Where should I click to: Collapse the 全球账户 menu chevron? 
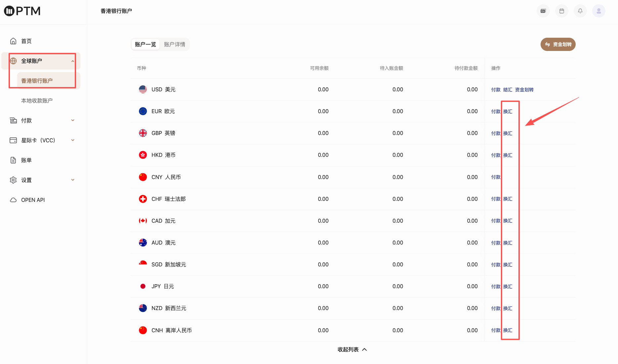(73, 61)
